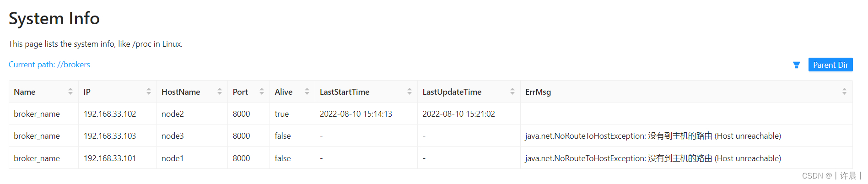Click 192.168.33.103 IP address cell

[110, 136]
